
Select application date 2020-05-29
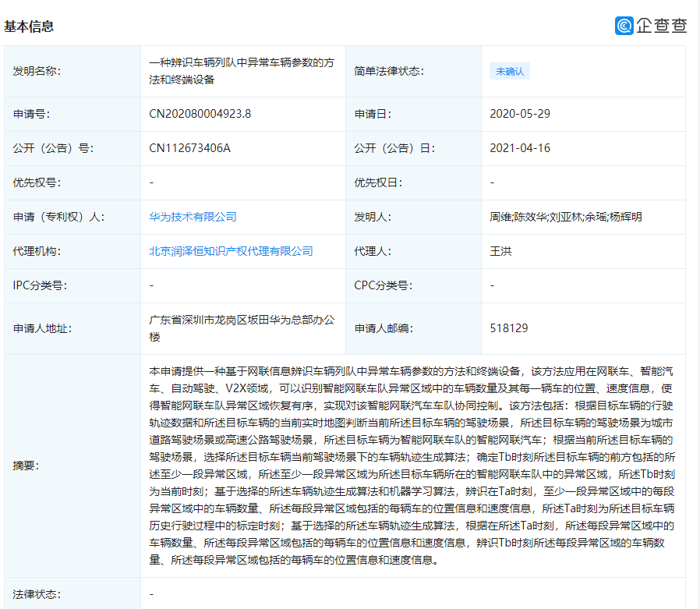tap(520, 114)
